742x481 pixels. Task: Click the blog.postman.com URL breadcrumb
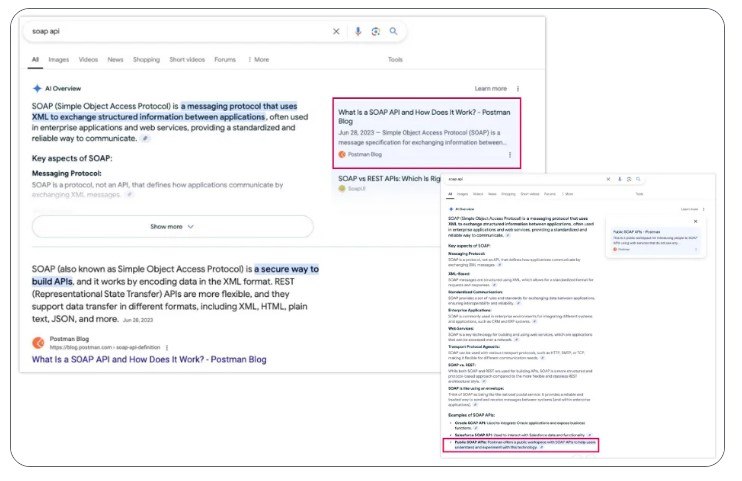[105, 347]
